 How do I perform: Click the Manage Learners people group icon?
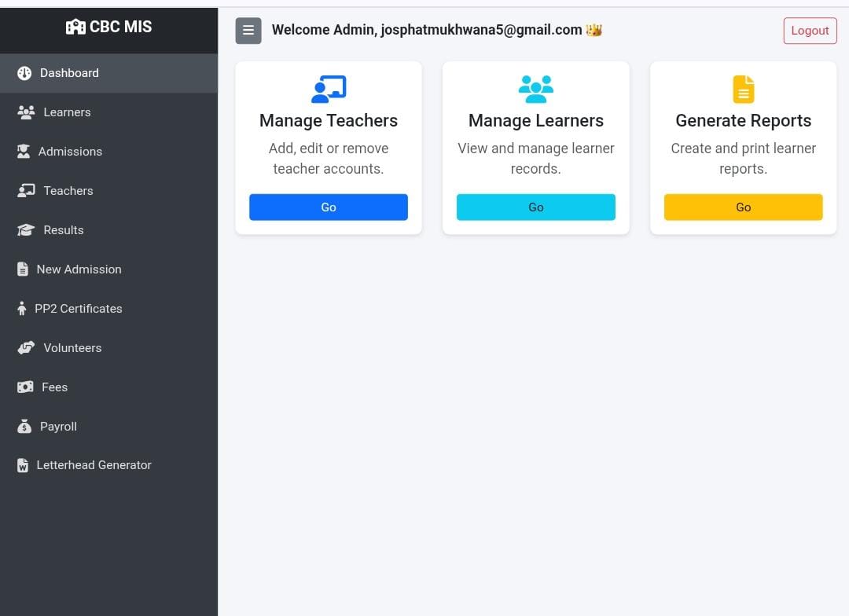click(536, 89)
